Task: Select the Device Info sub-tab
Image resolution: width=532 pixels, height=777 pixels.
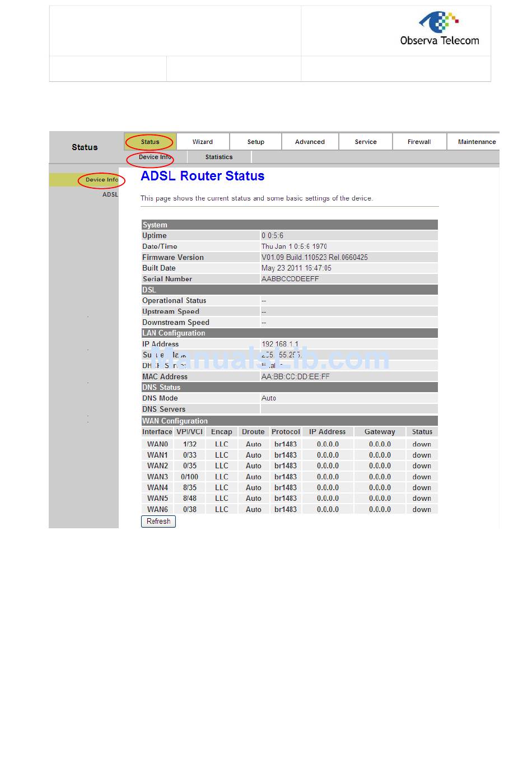Action: [x=155, y=157]
